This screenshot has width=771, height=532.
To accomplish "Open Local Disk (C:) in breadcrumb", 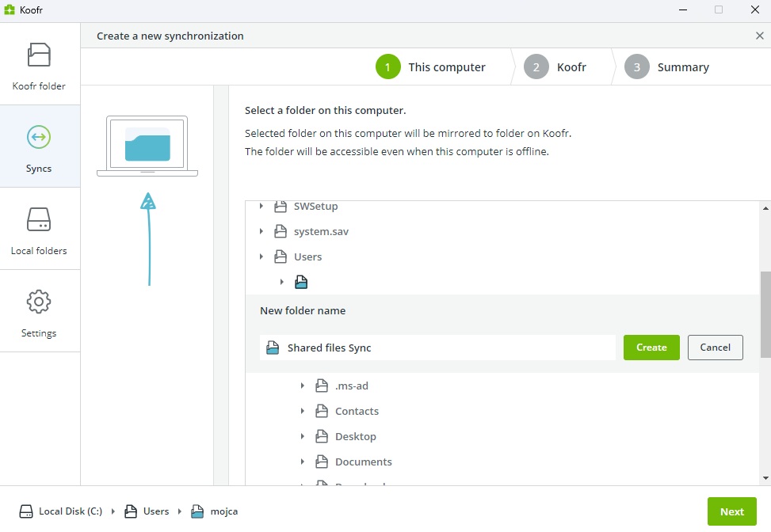I will tap(71, 511).
